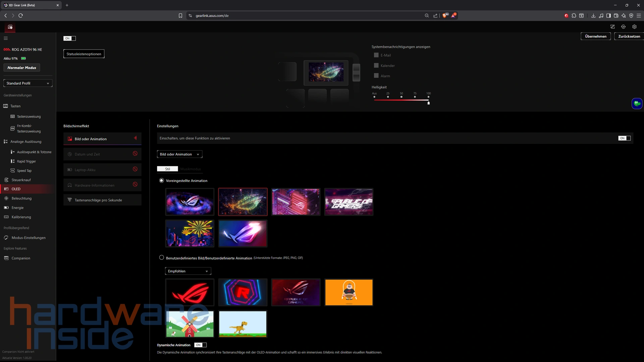Expand the Standard Profil dropdown

(x=28, y=83)
